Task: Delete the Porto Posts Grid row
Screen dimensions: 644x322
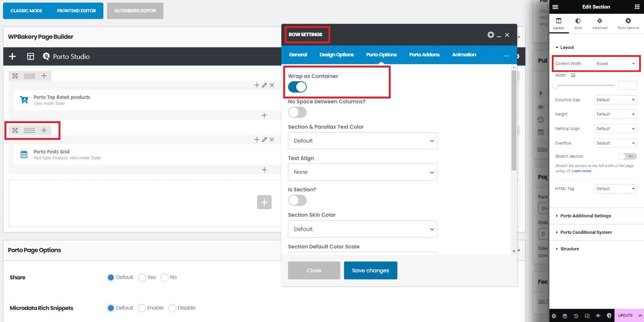Action: click(272, 140)
